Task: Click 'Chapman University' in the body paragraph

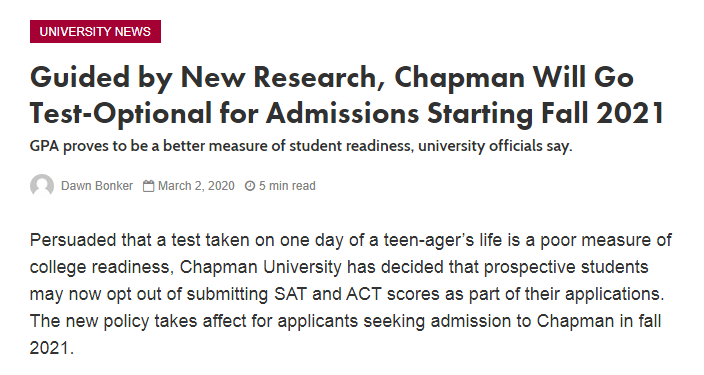Action: 260,267
